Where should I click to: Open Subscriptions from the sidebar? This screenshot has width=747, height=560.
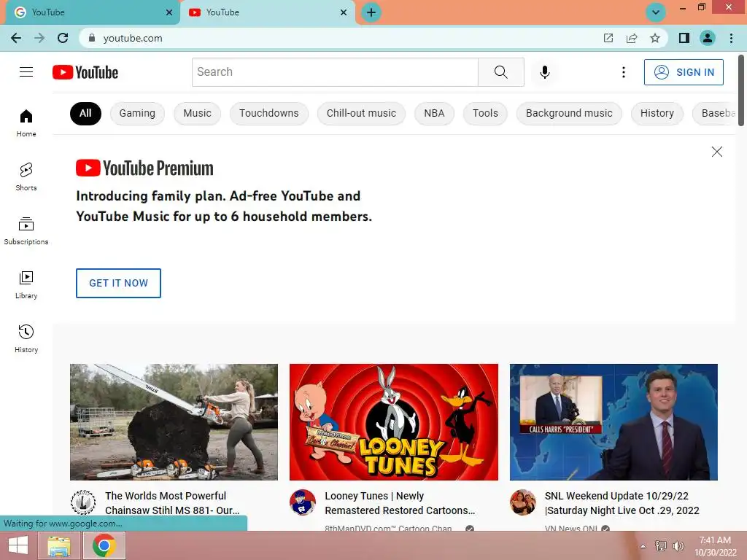[x=26, y=230]
